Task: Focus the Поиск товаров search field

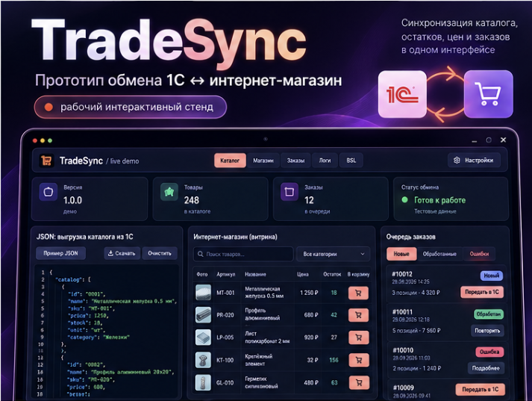Action: (243, 254)
